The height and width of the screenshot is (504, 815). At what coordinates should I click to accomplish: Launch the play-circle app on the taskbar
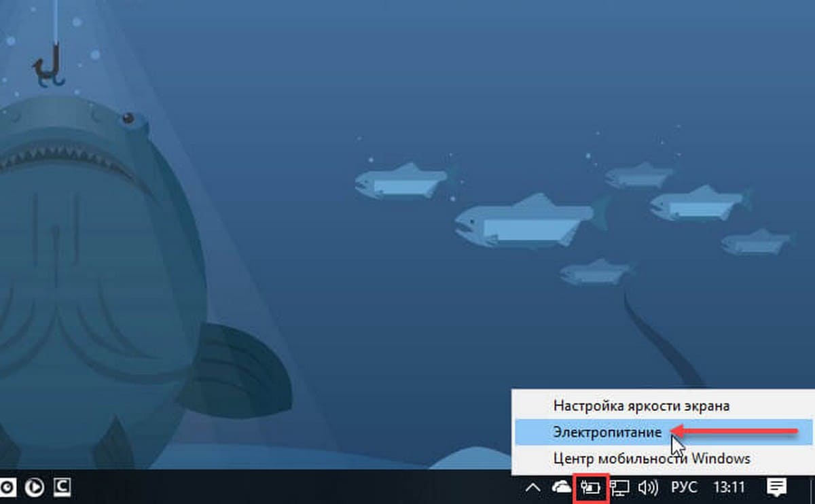click(33, 487)
